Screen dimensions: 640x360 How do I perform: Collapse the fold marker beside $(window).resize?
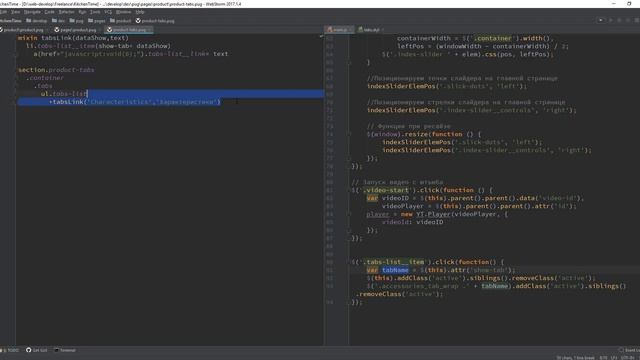click(x=350, y=134)
